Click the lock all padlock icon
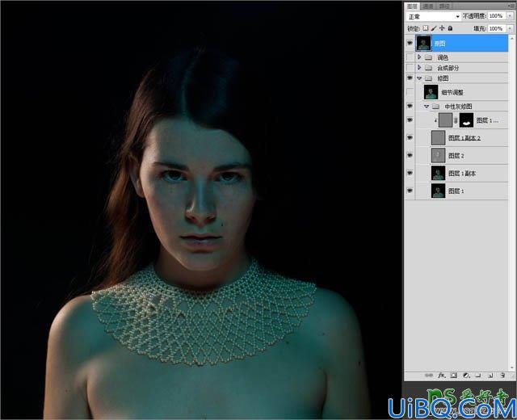Image resolution: width=517 pixels, height=420 pixels. (450, 28)
